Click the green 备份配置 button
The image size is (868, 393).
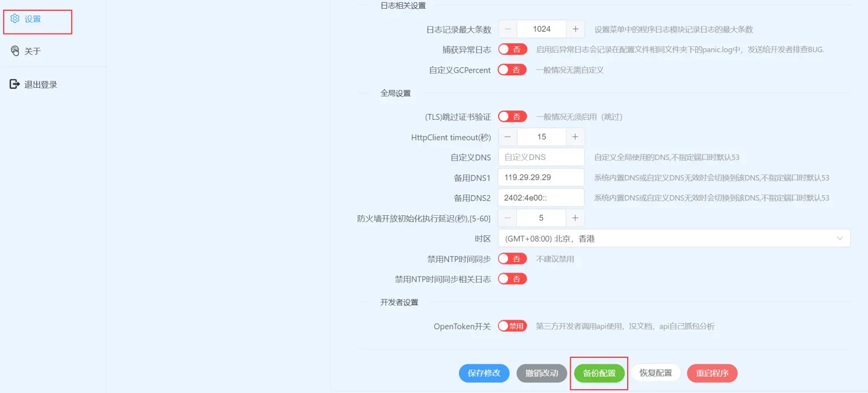599,373
